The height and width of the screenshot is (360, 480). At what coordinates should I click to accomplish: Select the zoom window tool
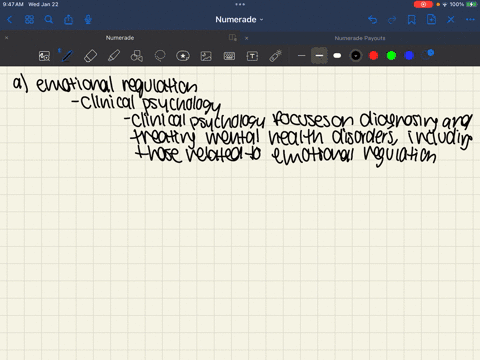pyautogui.click(x=44, y=56)
